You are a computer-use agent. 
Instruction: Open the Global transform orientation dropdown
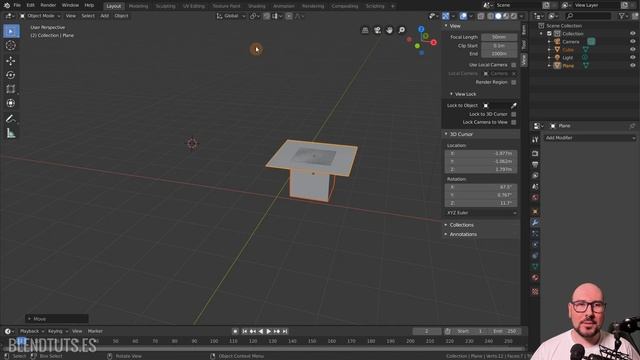(231, 16)
